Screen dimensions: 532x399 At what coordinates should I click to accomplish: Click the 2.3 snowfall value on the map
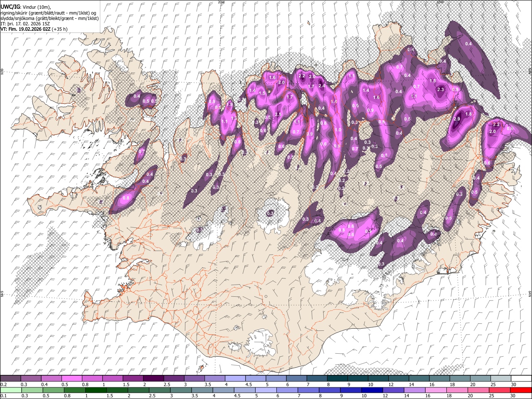pos(441,89)
